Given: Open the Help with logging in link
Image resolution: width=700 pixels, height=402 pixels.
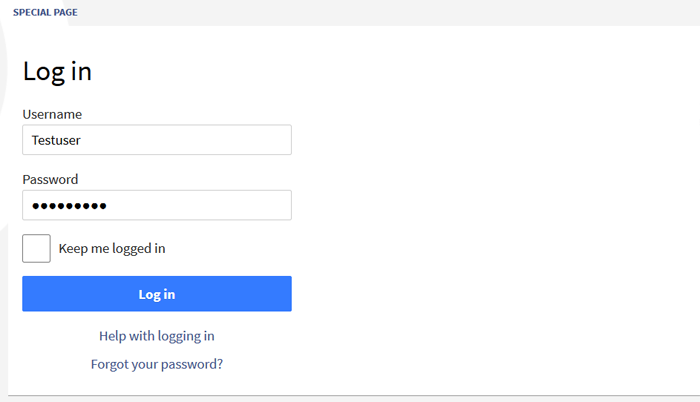Looking at the screenshot, I should pyautogui.click(x=157, y=336).
